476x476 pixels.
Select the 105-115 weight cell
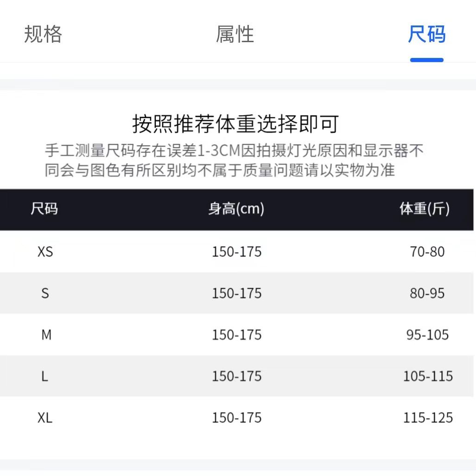428,376
